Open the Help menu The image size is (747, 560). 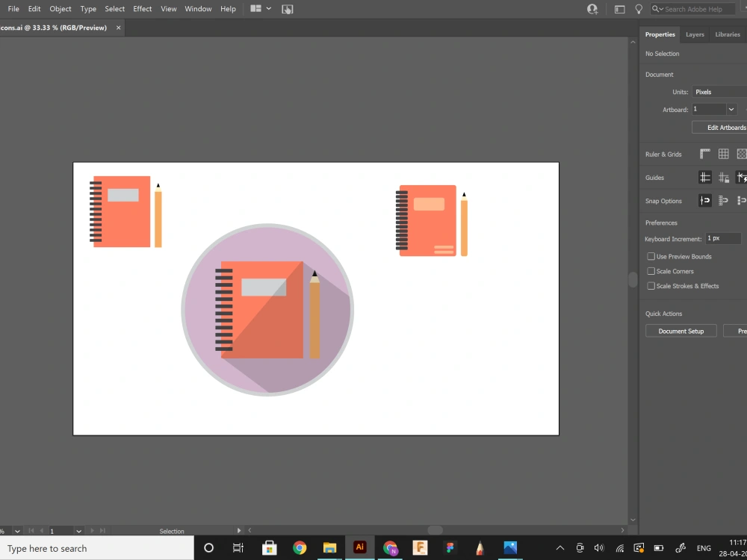(x=228, y=8)
